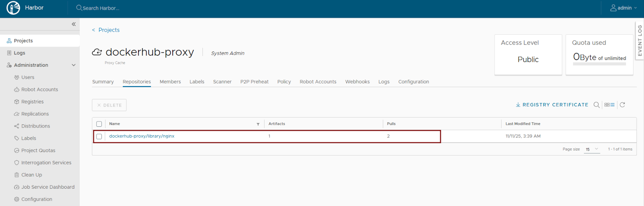Switch to card view icon
This screenshot has height=206, width=644.
click(x=607, y=105)
